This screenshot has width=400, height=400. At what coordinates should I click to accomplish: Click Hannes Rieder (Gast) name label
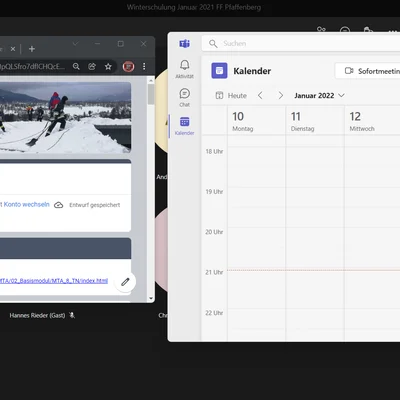click(37, 315)
